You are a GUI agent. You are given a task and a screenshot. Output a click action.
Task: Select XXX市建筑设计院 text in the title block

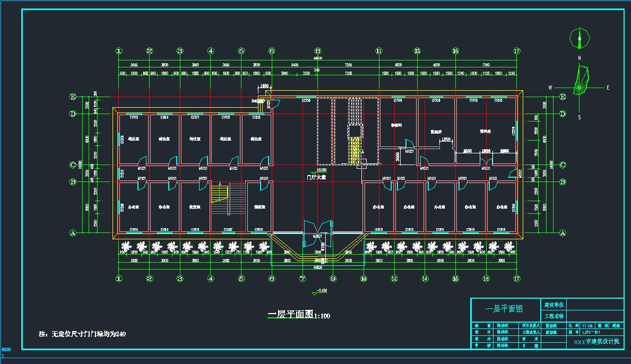pos(596,342)
